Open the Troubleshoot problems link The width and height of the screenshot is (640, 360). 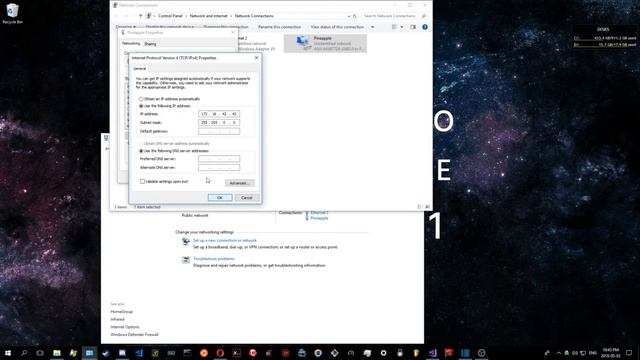pos(214,259)
